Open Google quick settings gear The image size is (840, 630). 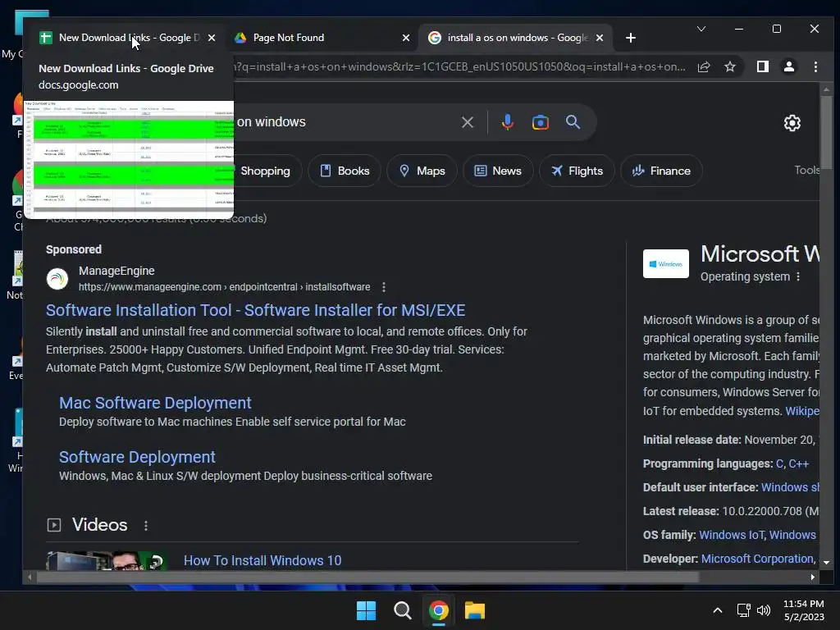[792, 123]
